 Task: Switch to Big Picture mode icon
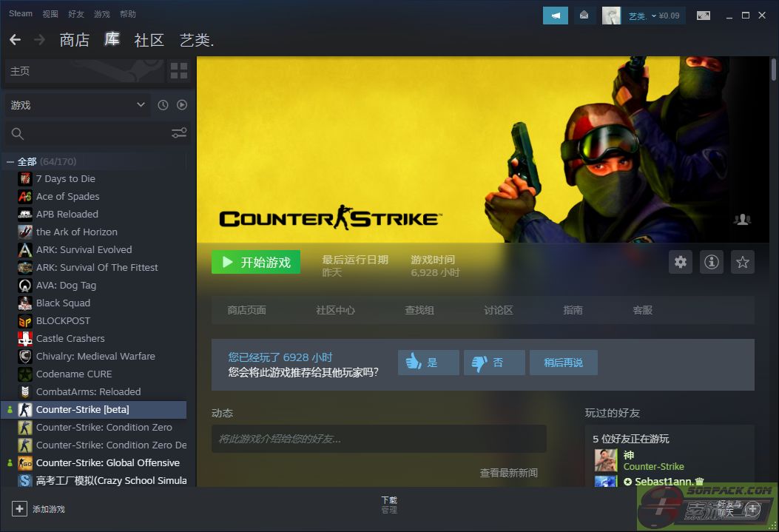(703, 16)
